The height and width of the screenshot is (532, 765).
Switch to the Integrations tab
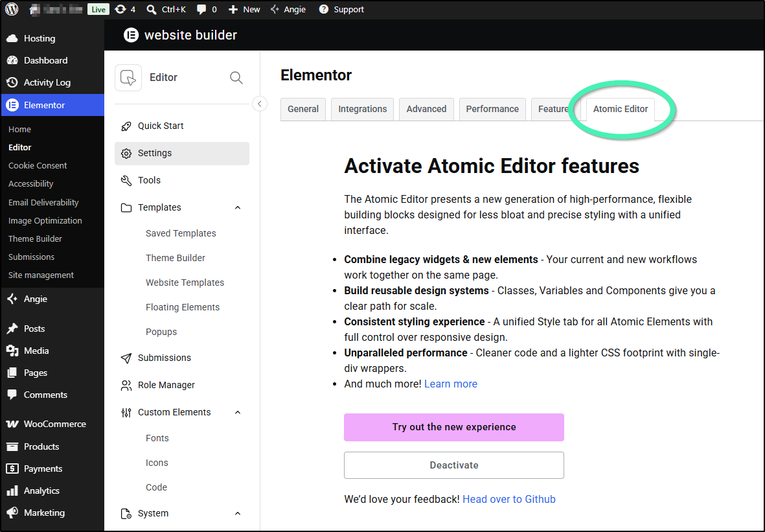(x=363, y=110)
